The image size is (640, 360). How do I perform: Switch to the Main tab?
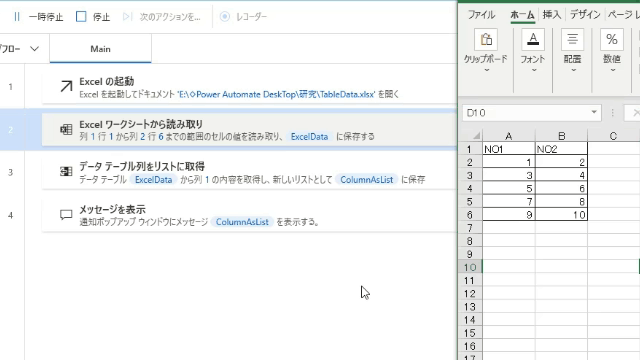click(x=100, y=49)
